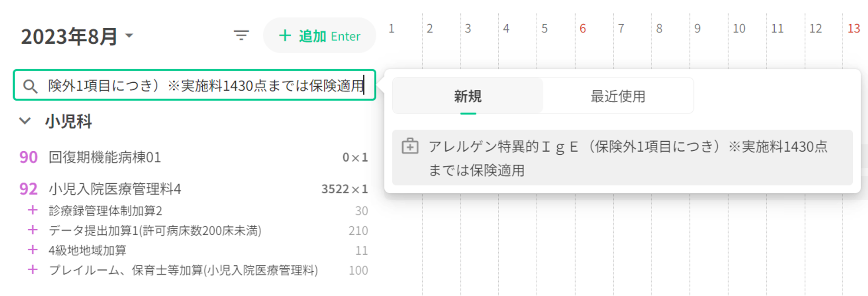Click plus icon beside 診療録管理体制加算2
Image resolution: width=868 pixels, height=296 pixels.
(33, 211)
